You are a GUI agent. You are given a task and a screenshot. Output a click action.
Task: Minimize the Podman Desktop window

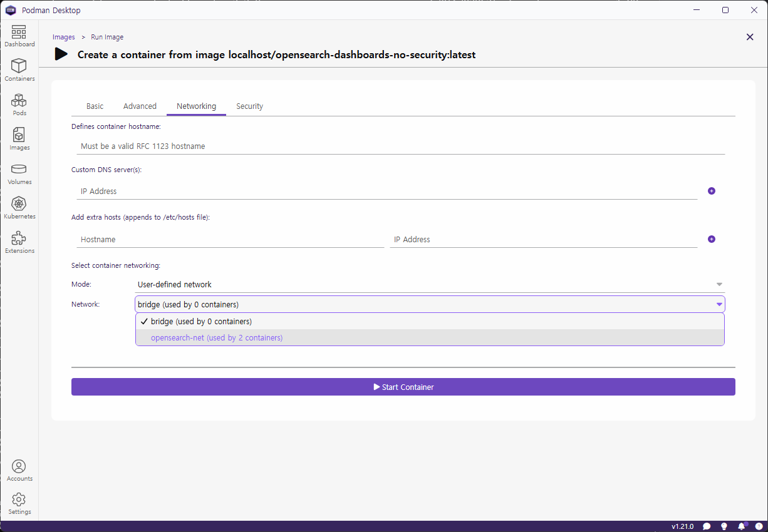[x=697, y=10]
